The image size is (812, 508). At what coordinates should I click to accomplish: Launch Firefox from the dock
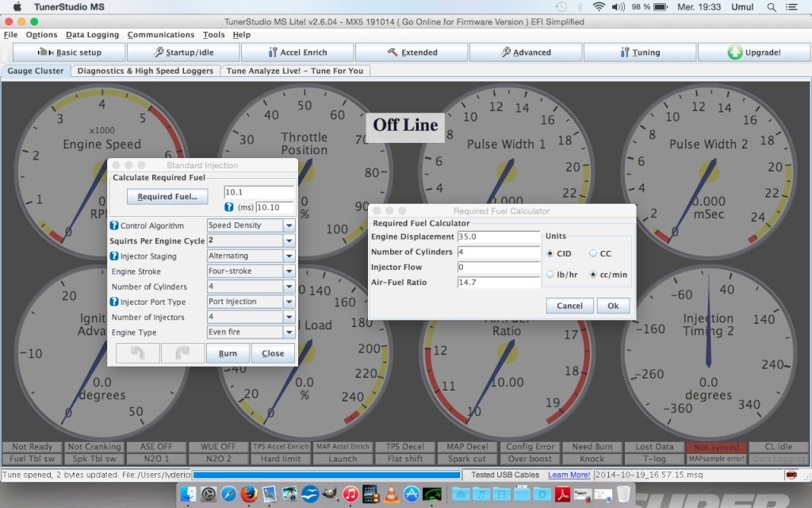click(249, 494)
